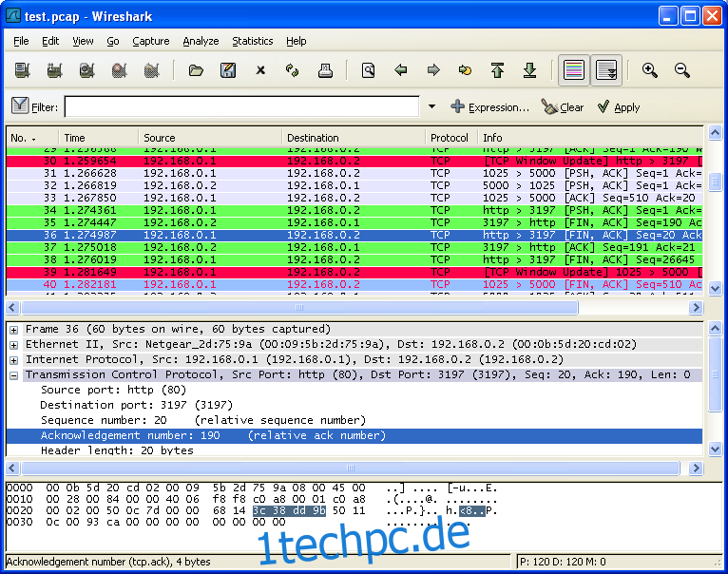Image resolution: width=728 pixels, height=574 pixels.
Task: Click packet details scroll up arrow
Action: tap(715, 329)
